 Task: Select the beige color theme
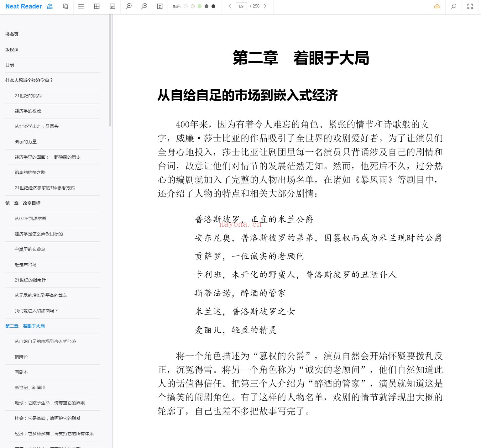click(x=193, y=6)
